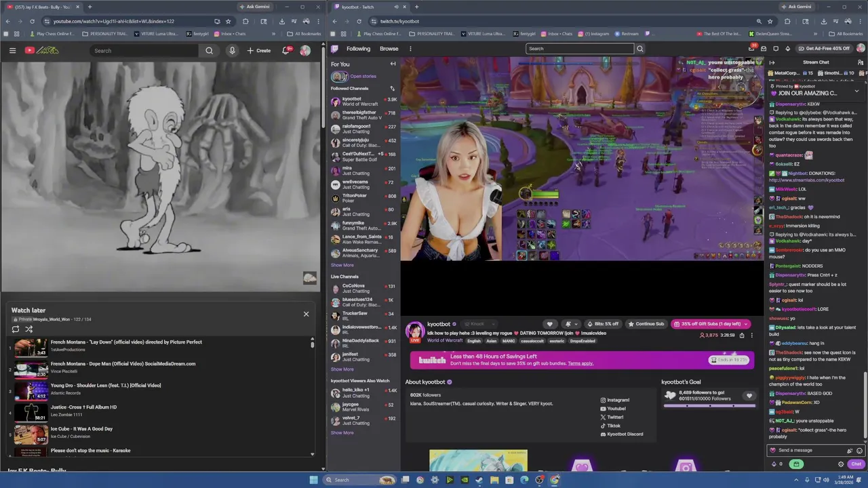Expand the pinned chat message chevron
The image size is (868, 488).
click(x=856, y=90)
